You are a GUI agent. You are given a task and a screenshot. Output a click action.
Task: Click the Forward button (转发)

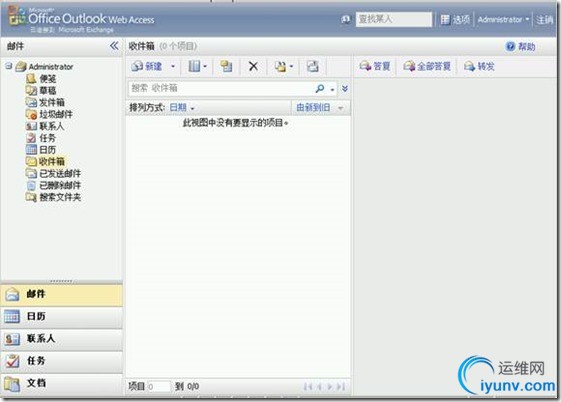point(479,66)
